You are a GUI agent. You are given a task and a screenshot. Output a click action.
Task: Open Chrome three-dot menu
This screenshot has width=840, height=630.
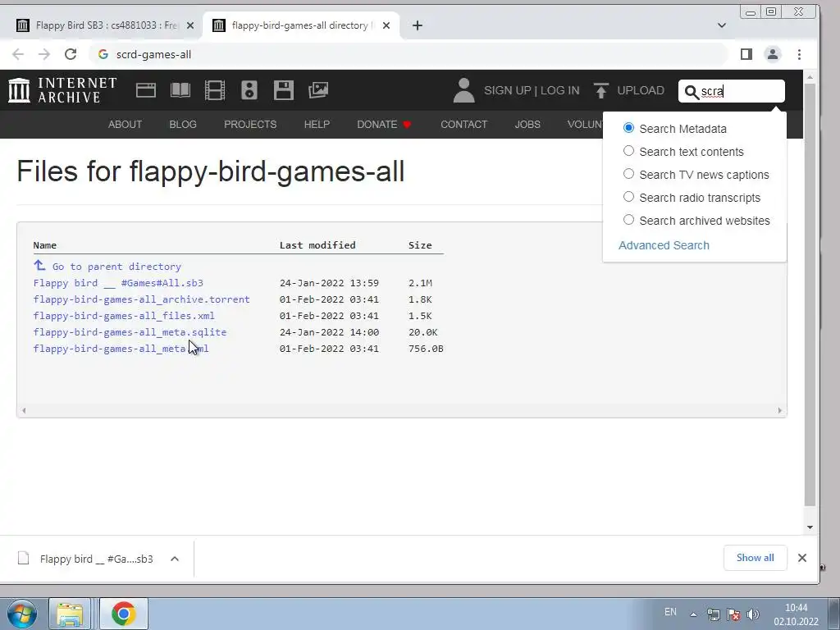(799, 54)
